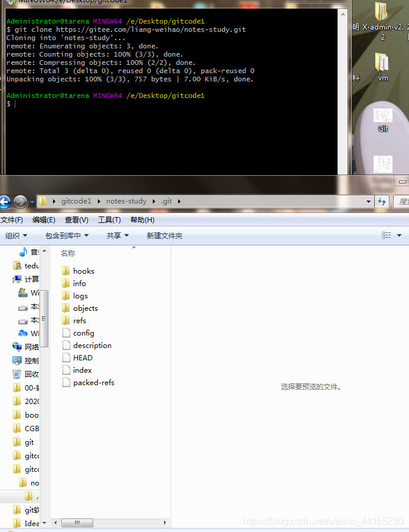Viewport: 409px width, 532px height.
Task: Expand the 包含到库中 dropdown
Action: click(67, 235)
